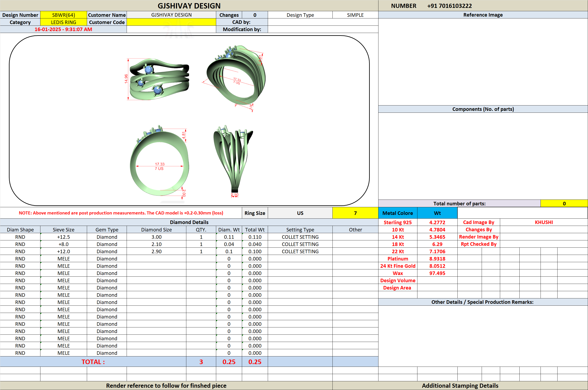Click the blue Metal Colore header cell
The image size is (588, 390).
coord(398,213)
